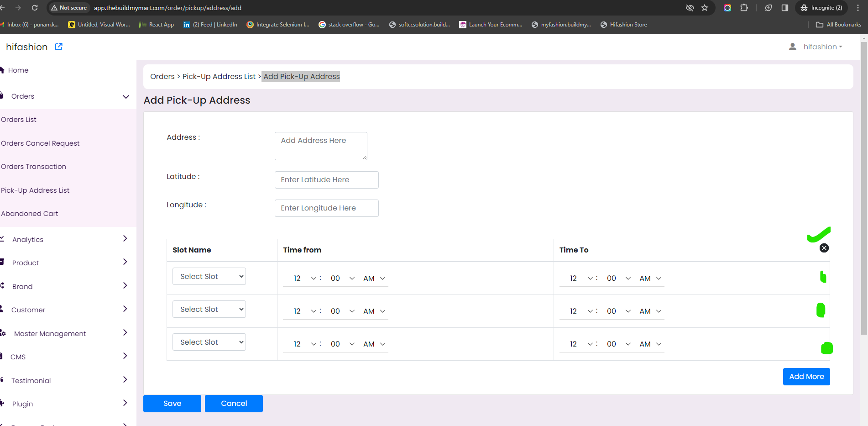Expand the Brand menu chevron
Image resolution: width=868 pixels, height=426 pixels.
125,285
